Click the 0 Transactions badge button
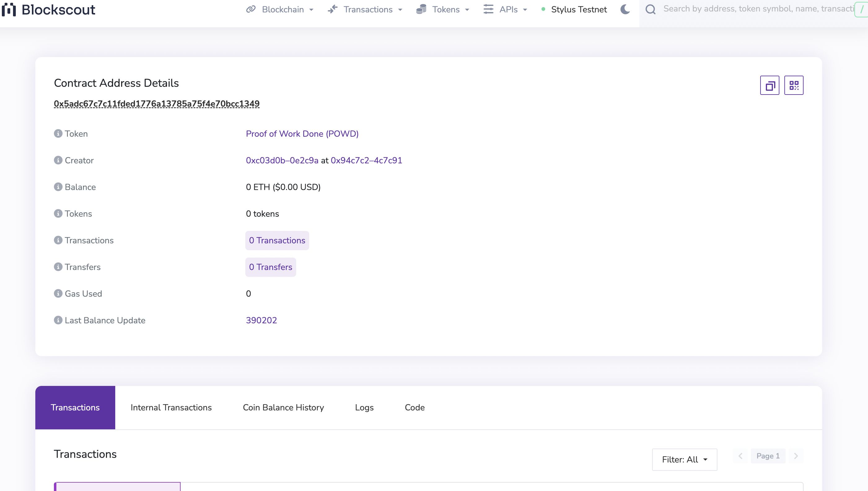The width and height of the screenshot is (868, 491). point(277,241)
